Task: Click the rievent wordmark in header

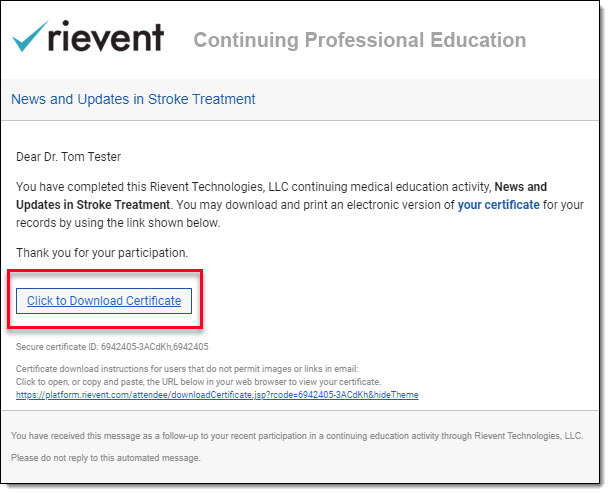Action: click(x=106, y=36)
